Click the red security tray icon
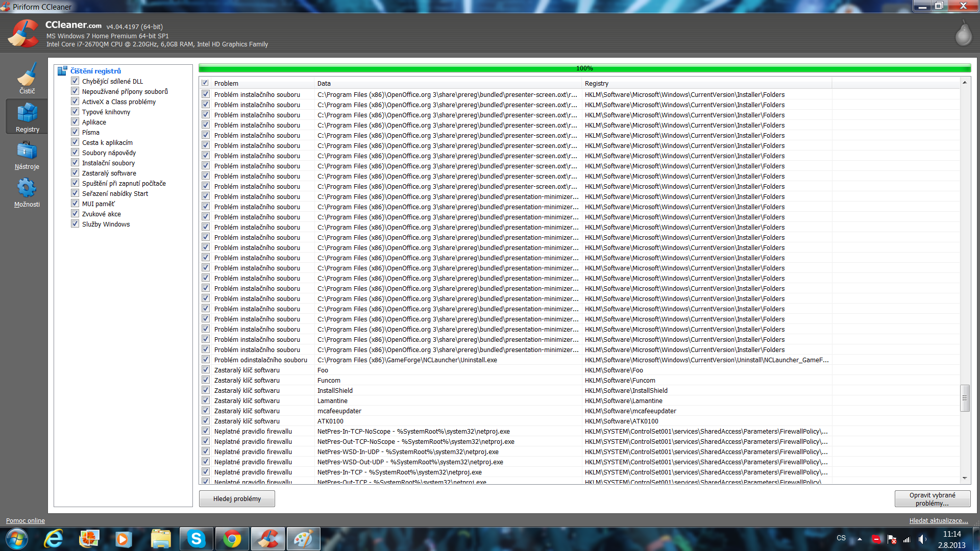This screenshot has width=980, height=551. (x=876, y=539)
